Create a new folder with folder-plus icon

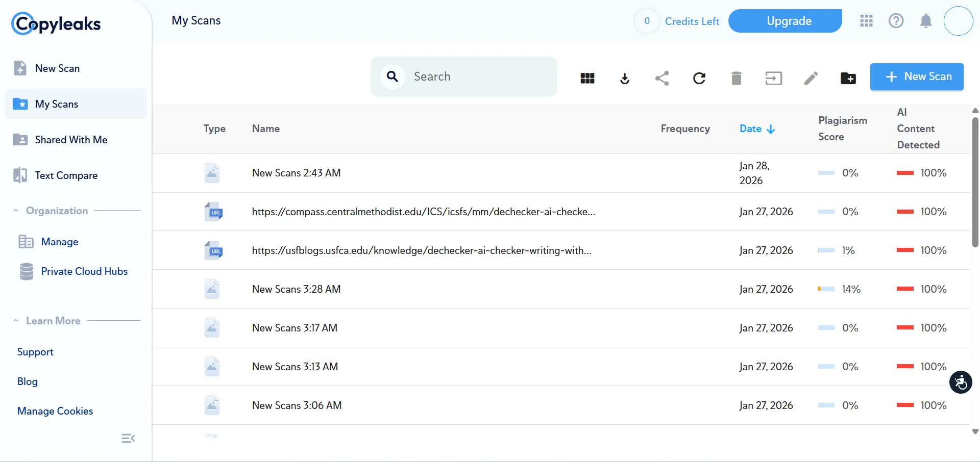pyautogui.click(x=848, y=78)
